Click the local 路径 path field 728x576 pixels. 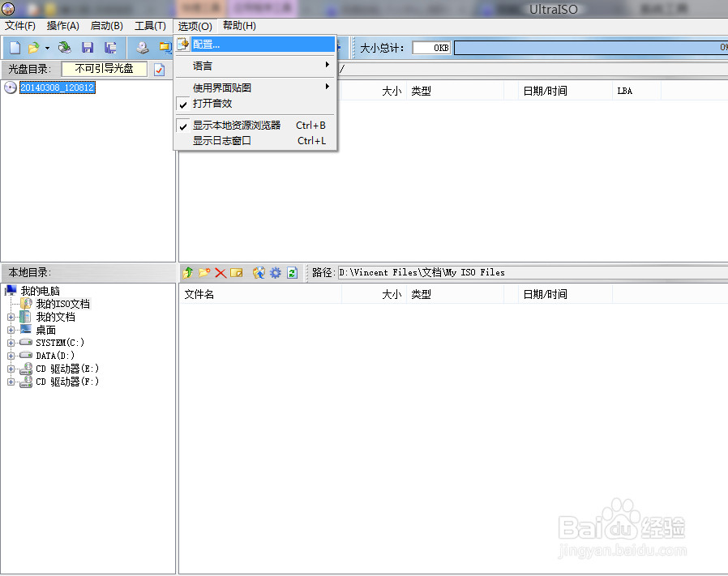[x=533, y=272]
